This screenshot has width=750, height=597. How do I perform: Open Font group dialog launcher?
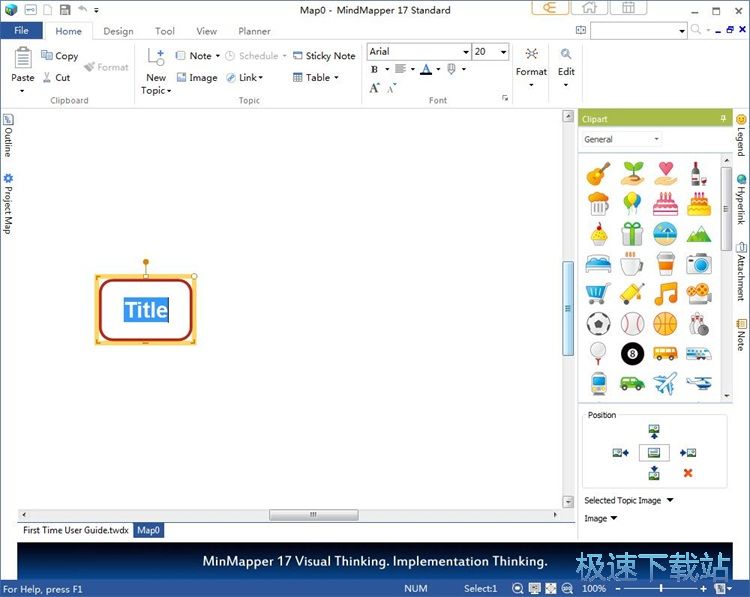tap(505, 98)
